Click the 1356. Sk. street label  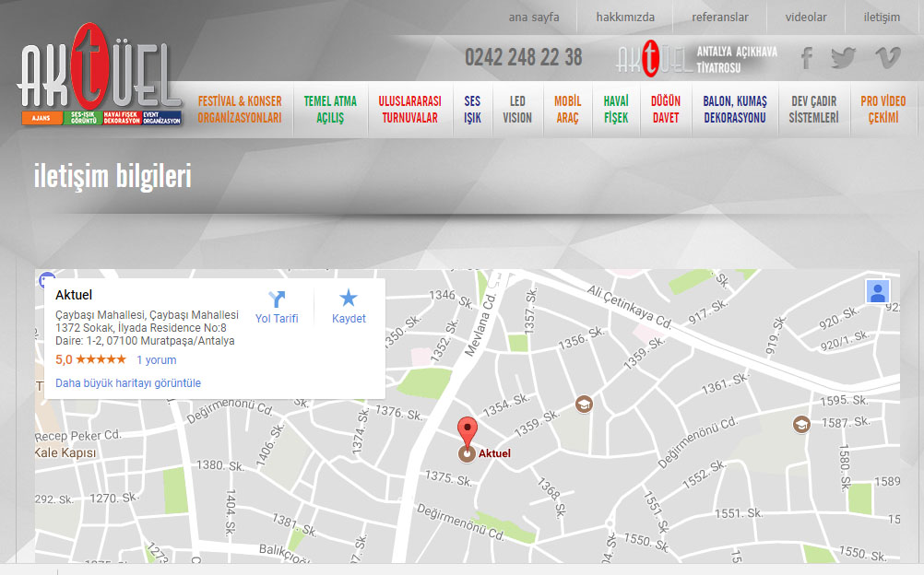(582, 338)
